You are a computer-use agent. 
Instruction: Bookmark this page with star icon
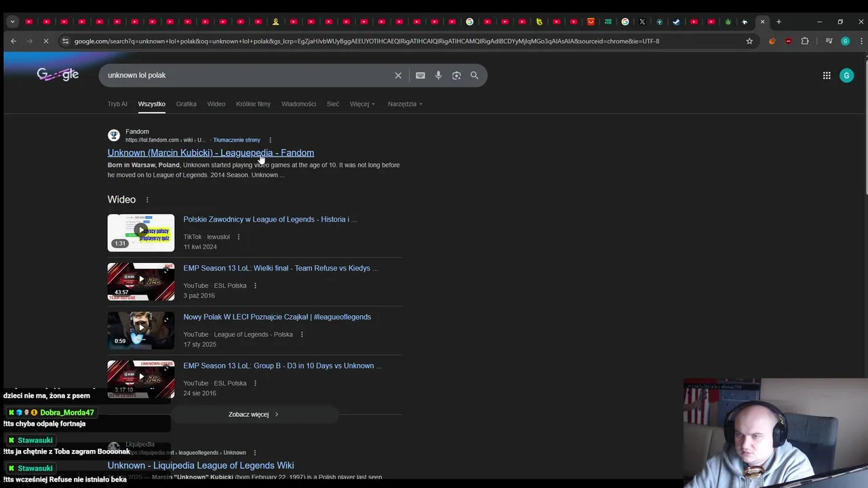point(749,41)
